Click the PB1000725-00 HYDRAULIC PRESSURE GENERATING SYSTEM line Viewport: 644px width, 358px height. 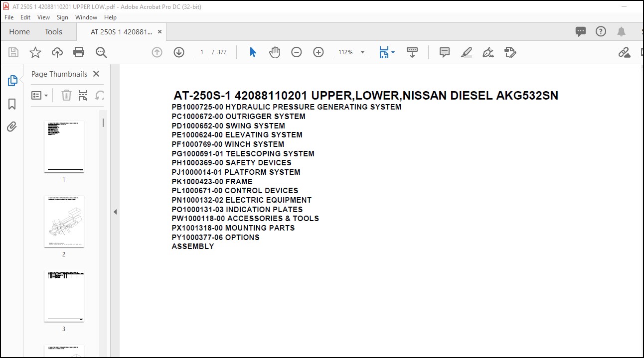pos(287,107)
